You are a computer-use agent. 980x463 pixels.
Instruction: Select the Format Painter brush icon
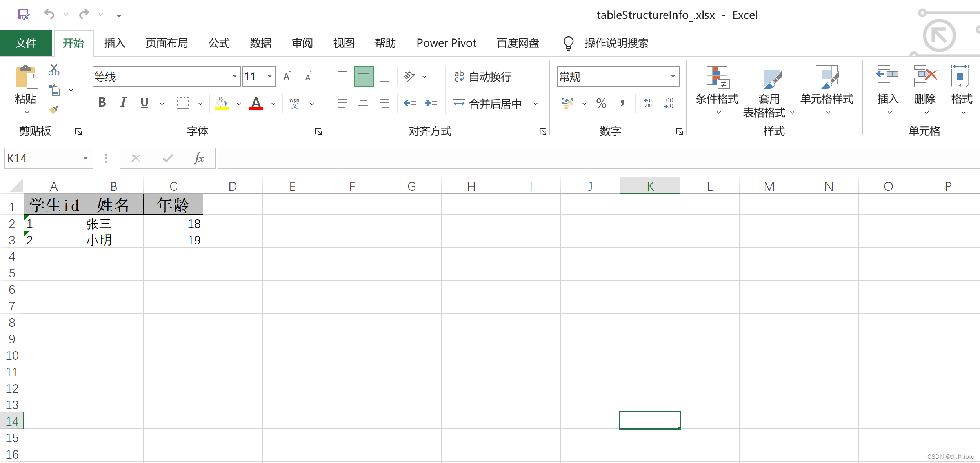(54, 109)
